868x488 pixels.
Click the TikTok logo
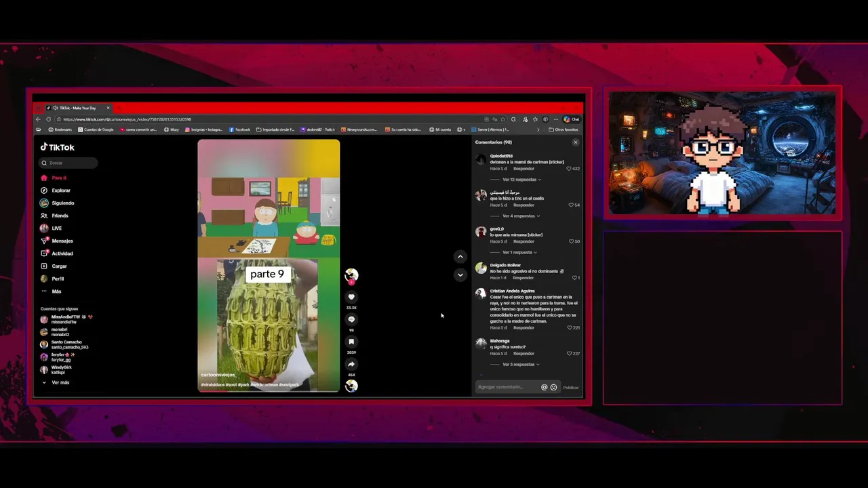[57, 147]
